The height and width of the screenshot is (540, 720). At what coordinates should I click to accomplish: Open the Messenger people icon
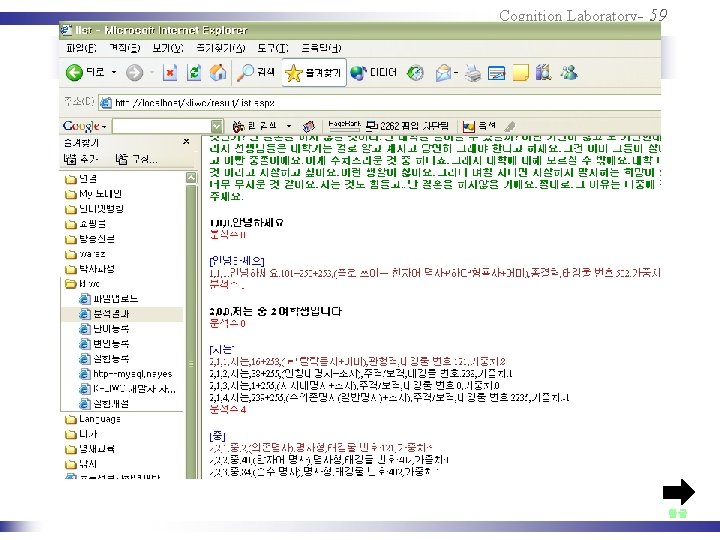pyautogui.click(x=568, y=73)
